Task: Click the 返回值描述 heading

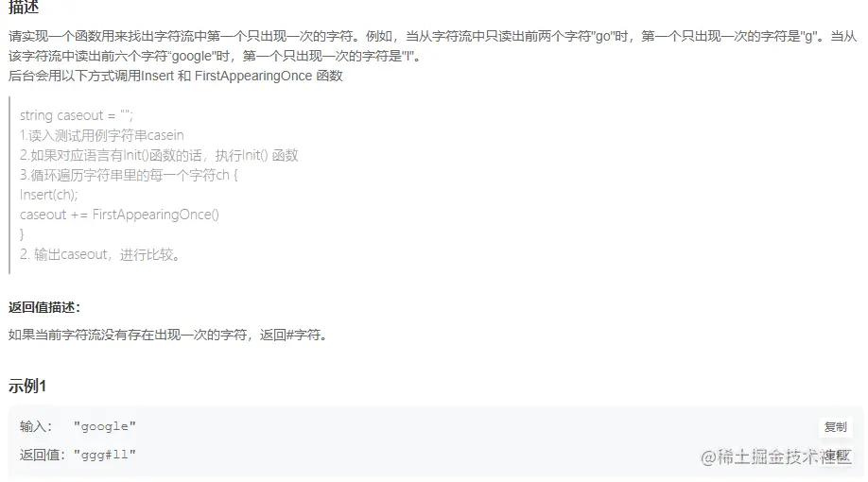Action: 44,308
